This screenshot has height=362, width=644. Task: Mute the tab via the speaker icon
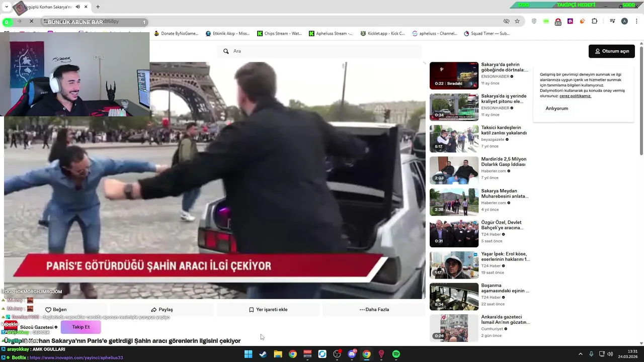pos(77,7)
